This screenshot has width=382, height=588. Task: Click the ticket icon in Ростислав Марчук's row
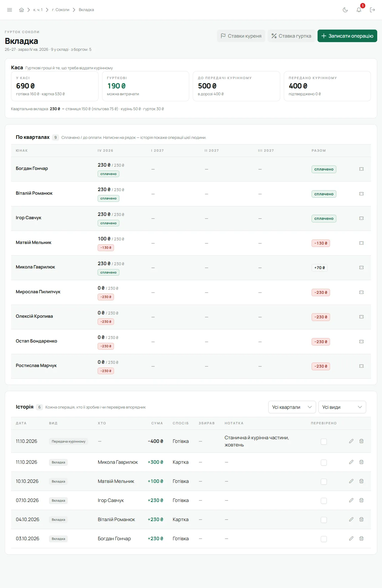pos(361,366)
